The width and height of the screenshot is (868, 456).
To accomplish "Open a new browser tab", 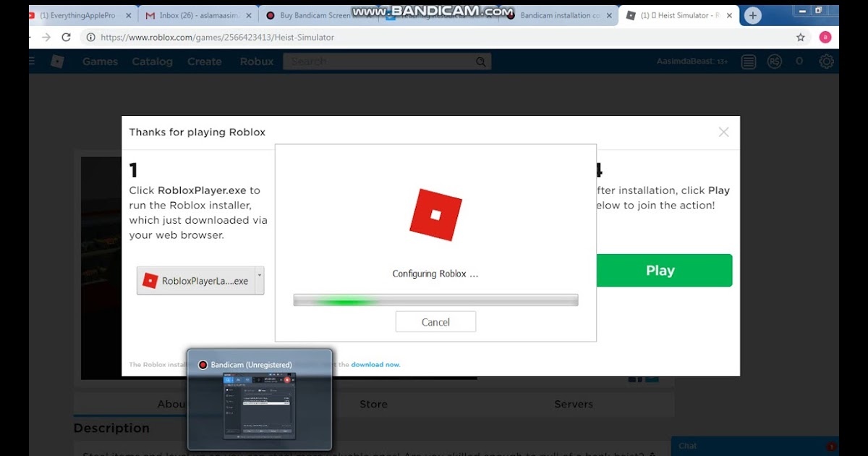I will click(753, 15).
